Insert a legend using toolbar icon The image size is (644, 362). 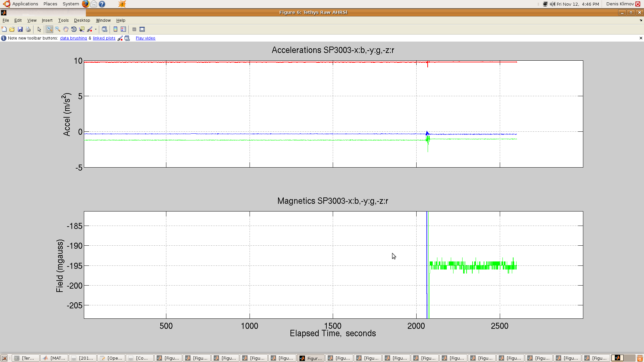(x=123, y=29)
